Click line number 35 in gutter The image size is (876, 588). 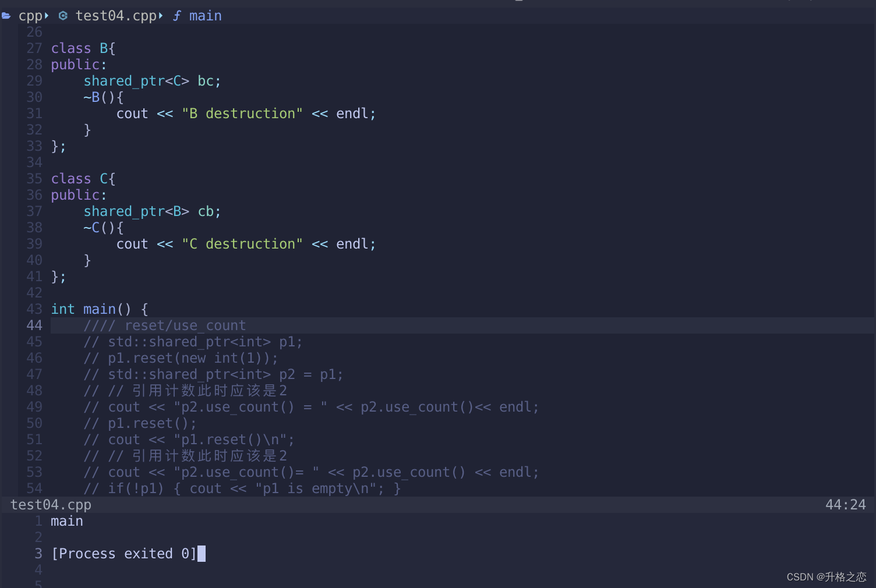point(34,179)
